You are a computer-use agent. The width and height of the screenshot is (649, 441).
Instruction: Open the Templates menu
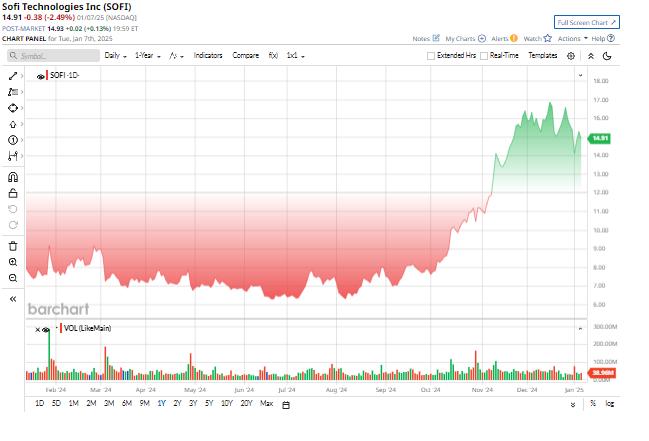coord(543,55)
